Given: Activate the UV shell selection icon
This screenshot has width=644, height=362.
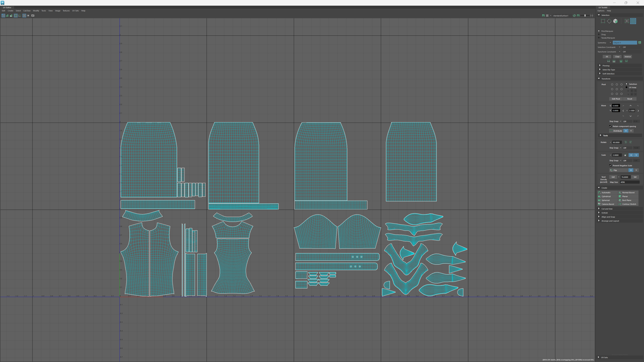Looking at the screenshot, I should (633, 21).
